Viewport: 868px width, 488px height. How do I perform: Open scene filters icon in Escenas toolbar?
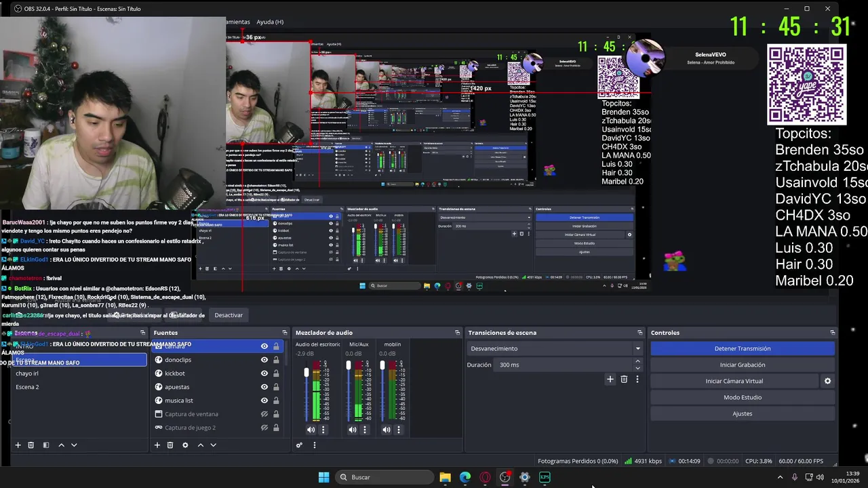pos(46,445)
